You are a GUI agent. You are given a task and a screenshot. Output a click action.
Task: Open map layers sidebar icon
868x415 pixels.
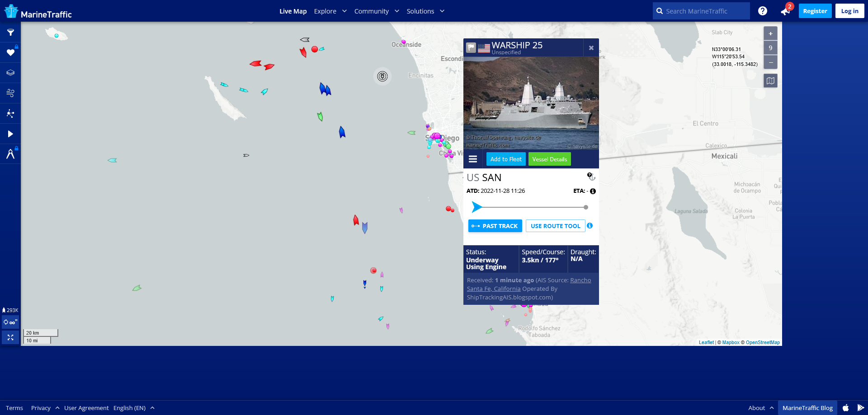point(10,73)
